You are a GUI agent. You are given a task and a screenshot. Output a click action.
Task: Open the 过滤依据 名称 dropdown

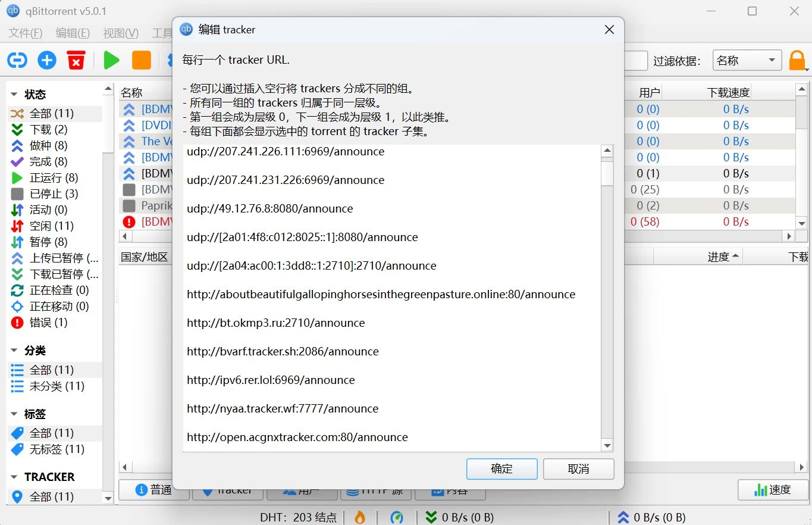pyautogui.click(x=747, y=60)
